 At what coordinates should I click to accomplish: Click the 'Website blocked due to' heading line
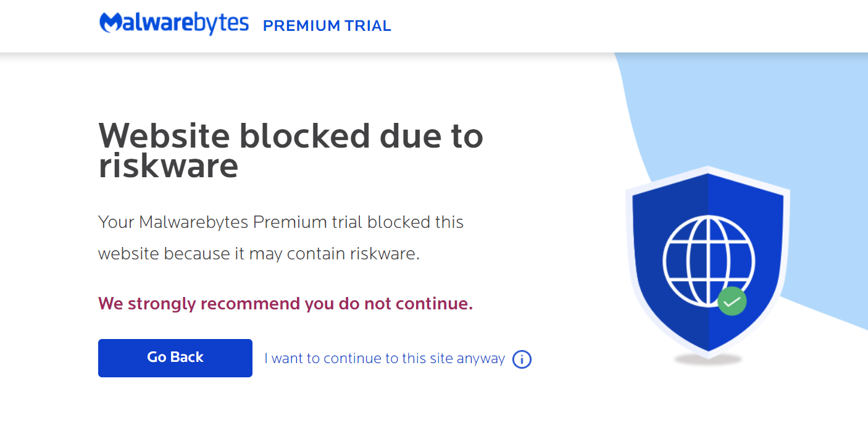[x=291, y=136]
